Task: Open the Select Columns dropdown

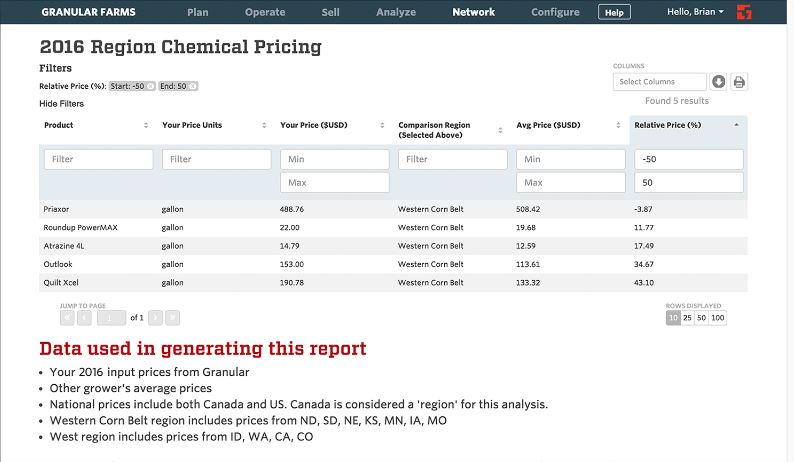Action: [659, 82]
